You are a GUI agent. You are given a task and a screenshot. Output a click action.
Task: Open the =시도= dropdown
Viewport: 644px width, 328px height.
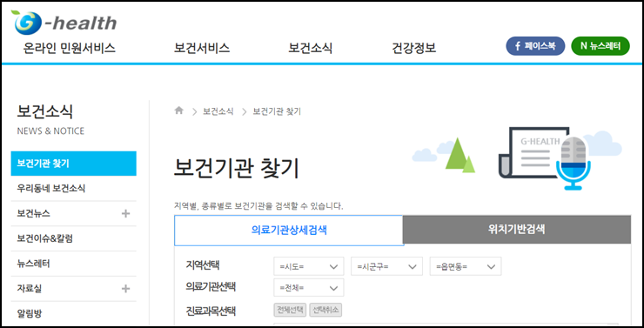[x=308, y=266]
